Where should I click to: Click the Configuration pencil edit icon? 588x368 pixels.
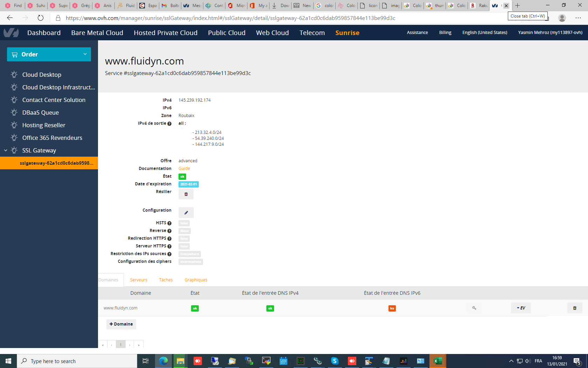pyautogui.click(x=186, y=213)
